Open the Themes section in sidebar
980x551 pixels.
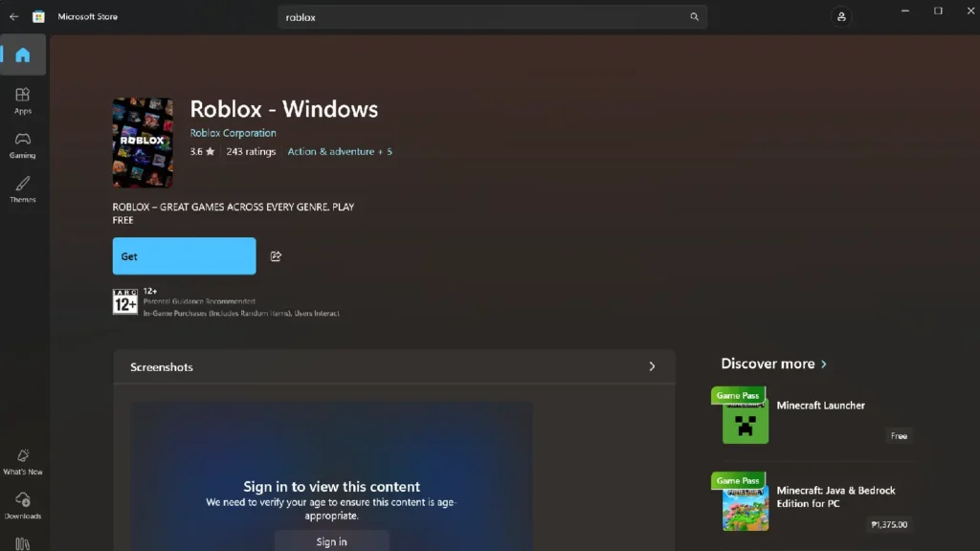[23, 189]
